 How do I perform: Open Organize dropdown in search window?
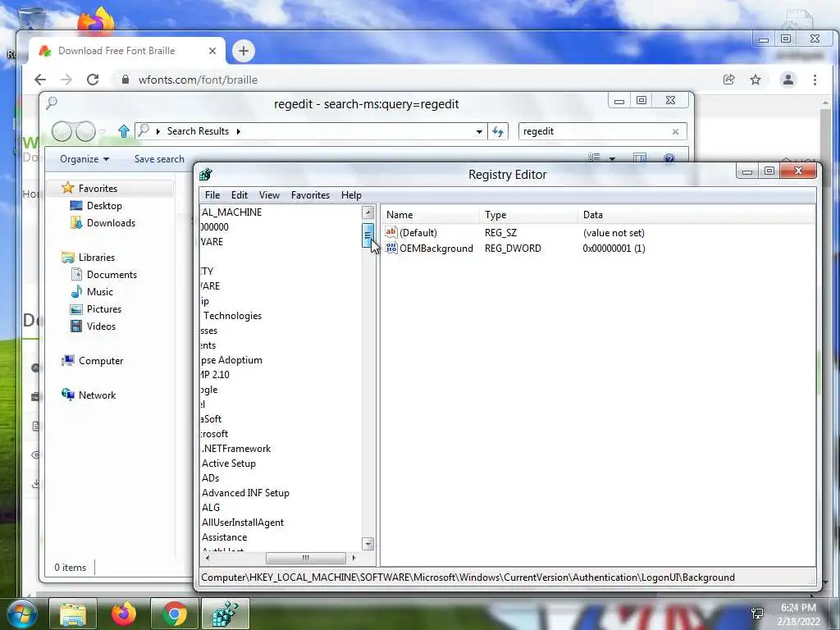84,159
